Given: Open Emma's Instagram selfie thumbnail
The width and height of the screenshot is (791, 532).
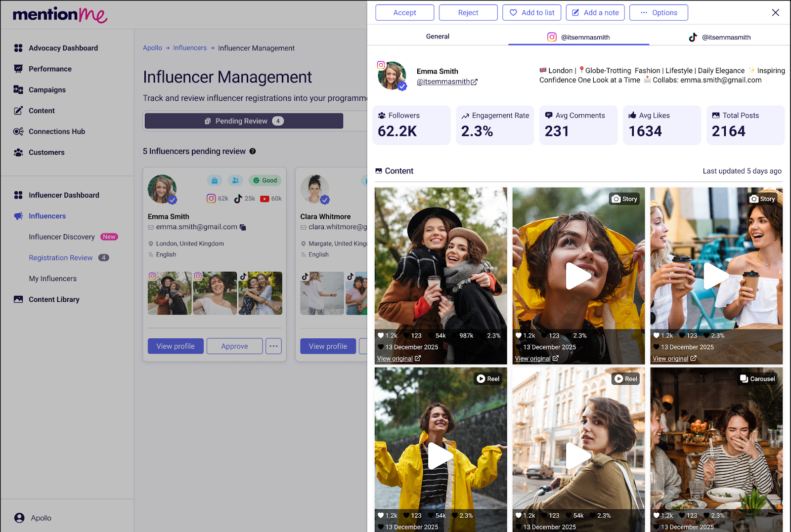Looking at the screenshot, I should [x=215, y=293].
